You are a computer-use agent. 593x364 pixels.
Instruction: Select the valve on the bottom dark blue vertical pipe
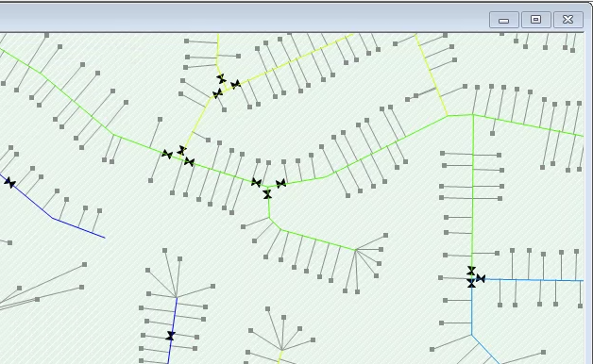point(170,336)
